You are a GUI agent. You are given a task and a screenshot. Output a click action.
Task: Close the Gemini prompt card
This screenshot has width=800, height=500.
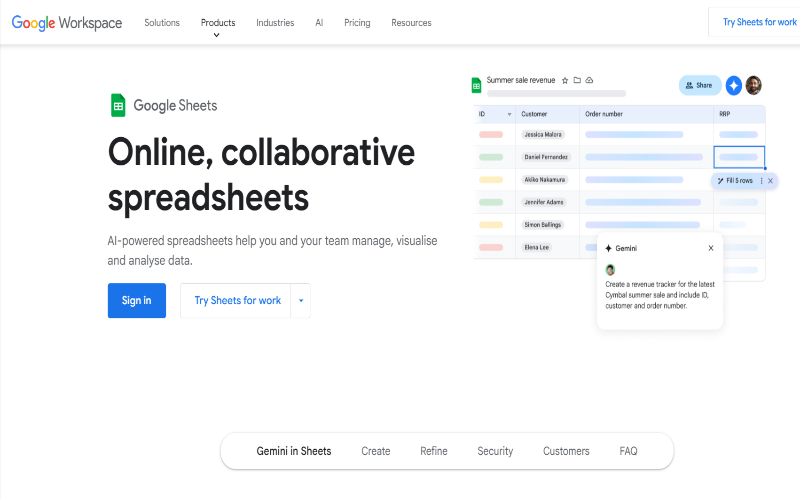[711, 248]
